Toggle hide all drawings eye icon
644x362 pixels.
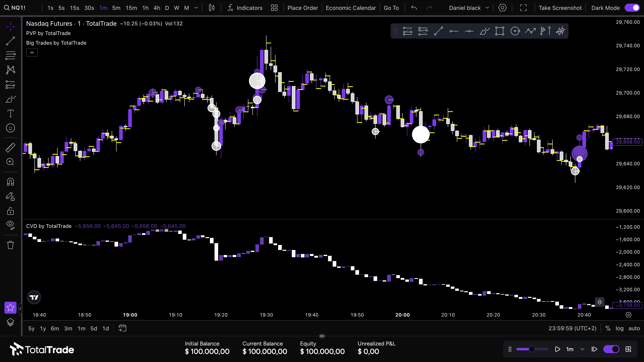pyautogui.click(x=10, y=225)
